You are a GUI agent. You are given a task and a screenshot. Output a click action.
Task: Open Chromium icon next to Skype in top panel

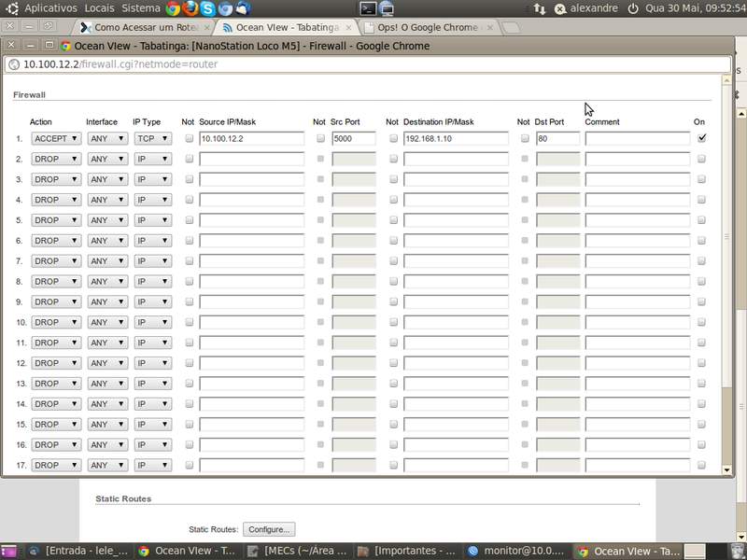tap(225, 8)
